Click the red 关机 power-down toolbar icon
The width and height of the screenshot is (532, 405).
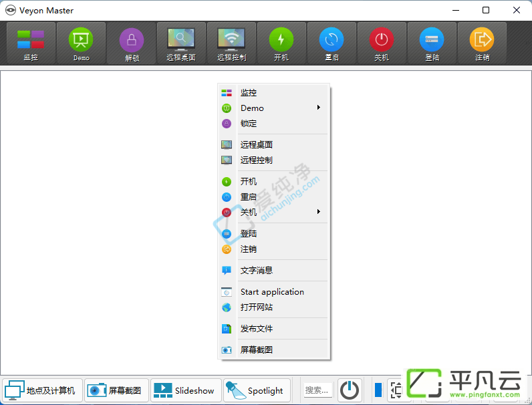click(x=382, y=43)
